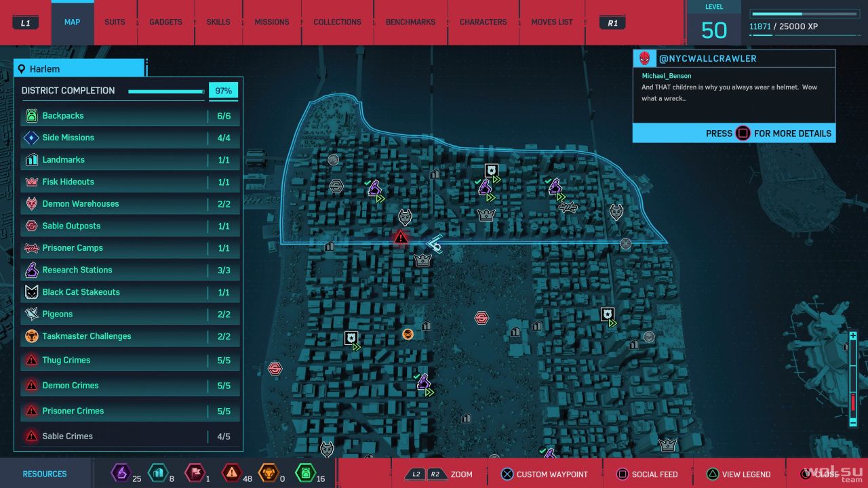Select the Sable Crimes warning icon

pyautogui.click(x=31, y=436)
